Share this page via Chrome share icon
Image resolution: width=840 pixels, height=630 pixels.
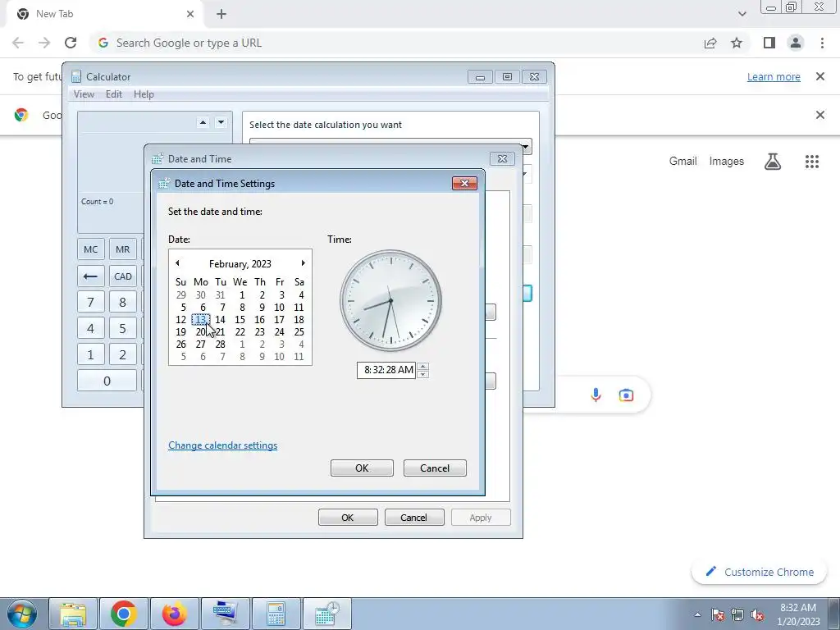pos(710,43)
